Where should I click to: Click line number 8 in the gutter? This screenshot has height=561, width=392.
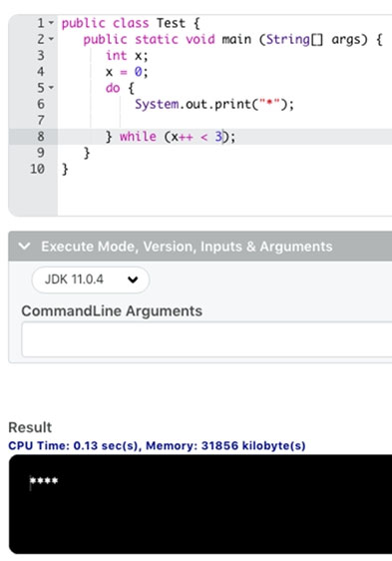tap(41, 137)
